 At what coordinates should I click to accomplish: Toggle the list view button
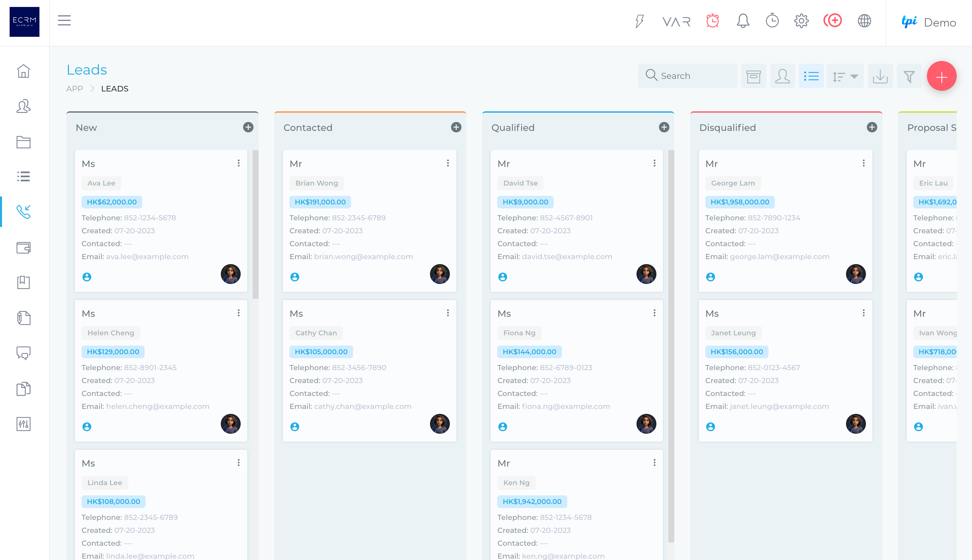pos(811,76)
